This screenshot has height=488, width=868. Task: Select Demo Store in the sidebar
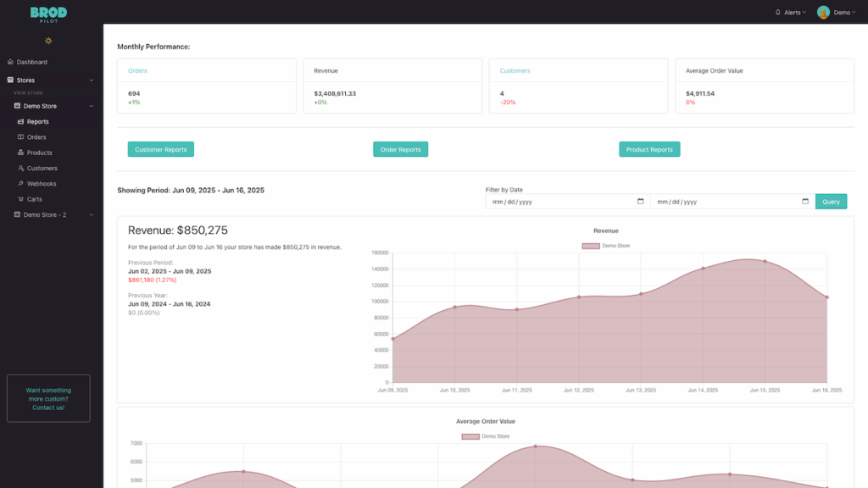38,105
